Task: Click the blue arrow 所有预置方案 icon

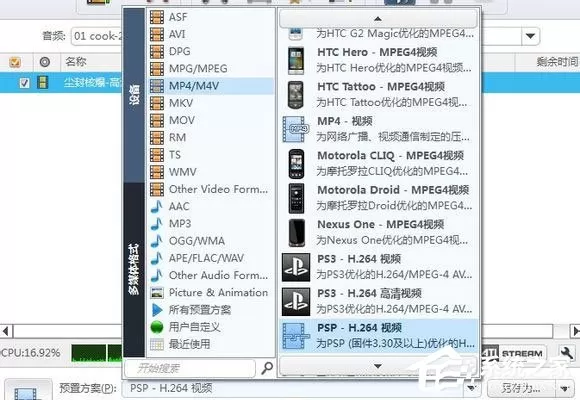Action: (157, 310)
